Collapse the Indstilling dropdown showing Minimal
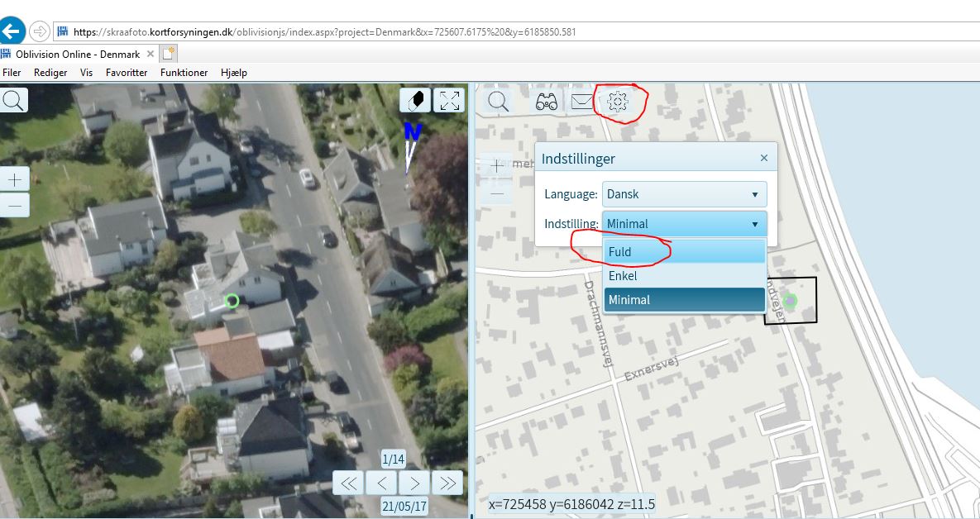The image size is (980, 519). coord(685,224)
